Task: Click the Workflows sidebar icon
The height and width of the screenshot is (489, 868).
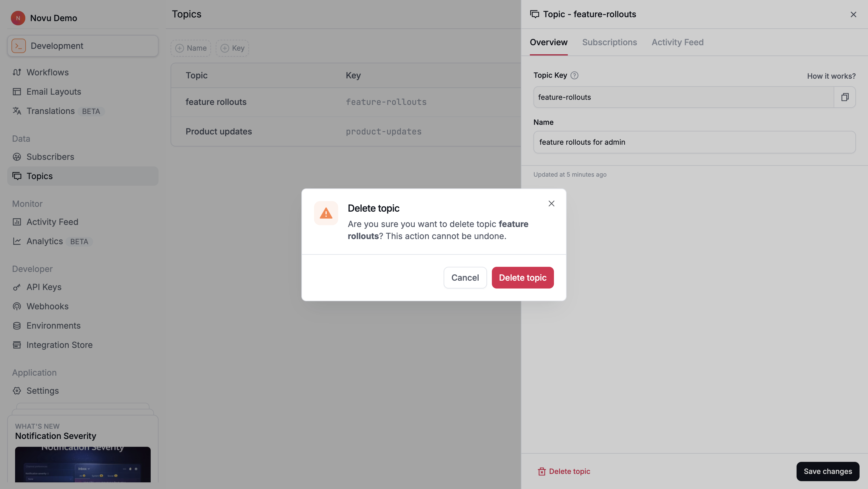Action: (x=17, y=72)
